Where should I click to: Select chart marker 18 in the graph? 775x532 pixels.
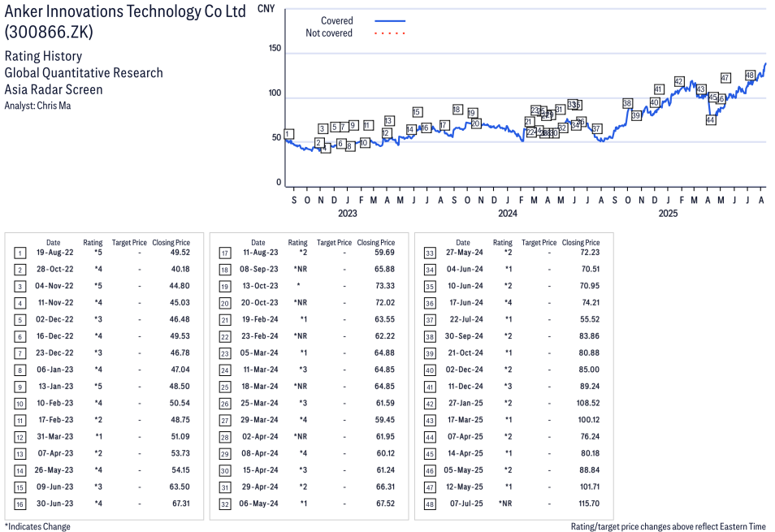pos(457,110)
